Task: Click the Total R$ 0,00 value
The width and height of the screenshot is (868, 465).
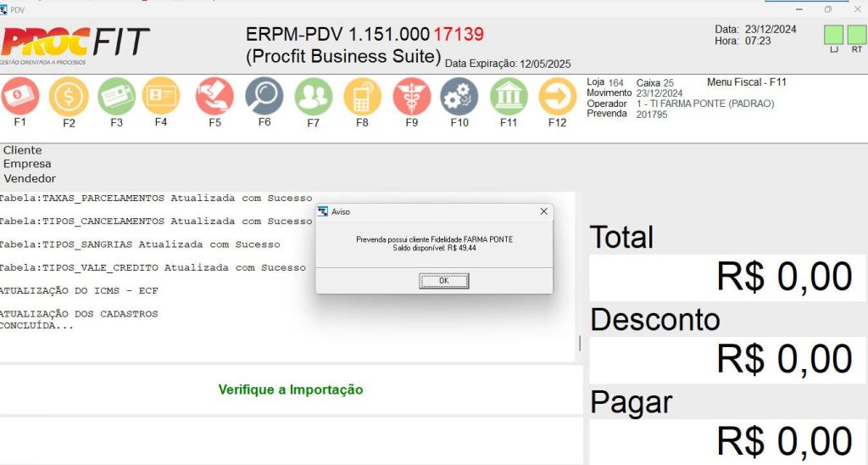Action: pyautogui.click(x=784, y=277)
